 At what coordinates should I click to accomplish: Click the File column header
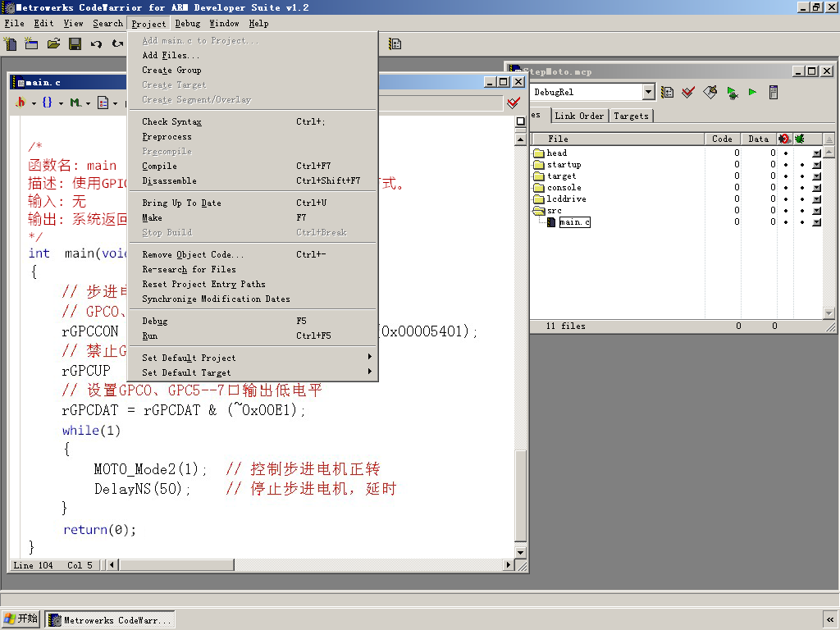617,139
